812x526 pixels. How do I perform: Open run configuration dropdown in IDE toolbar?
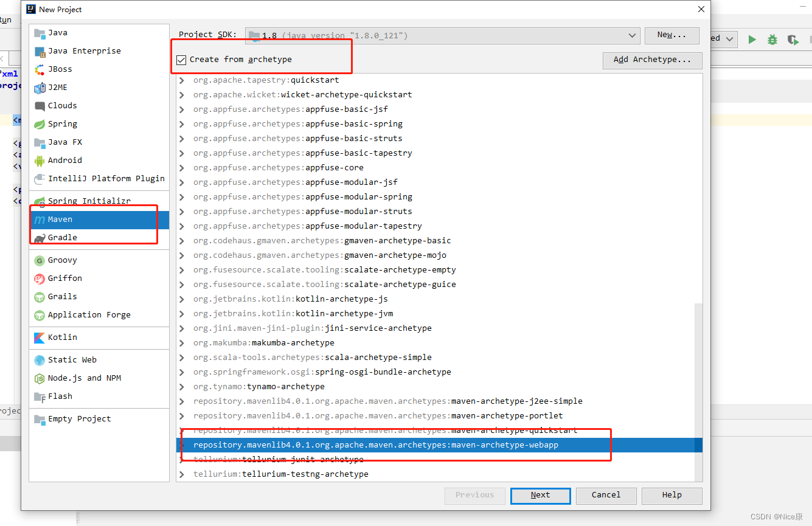[724, 39]
